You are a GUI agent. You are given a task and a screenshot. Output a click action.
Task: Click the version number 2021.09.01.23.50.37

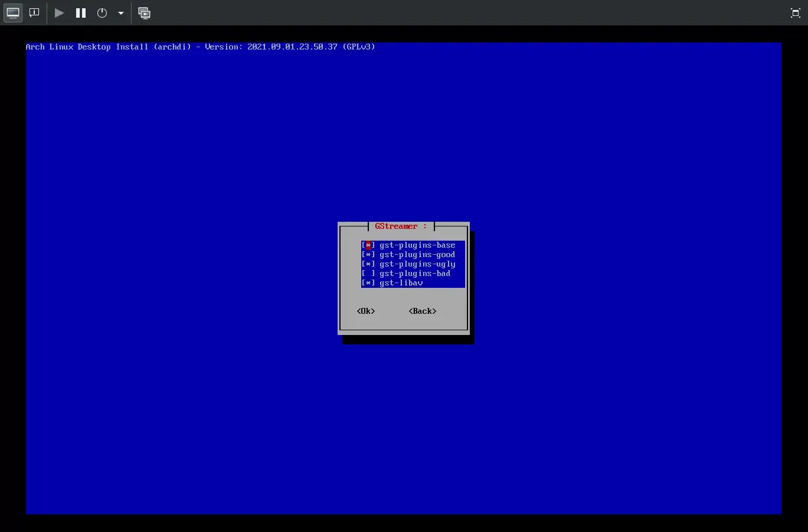(292, 47)
